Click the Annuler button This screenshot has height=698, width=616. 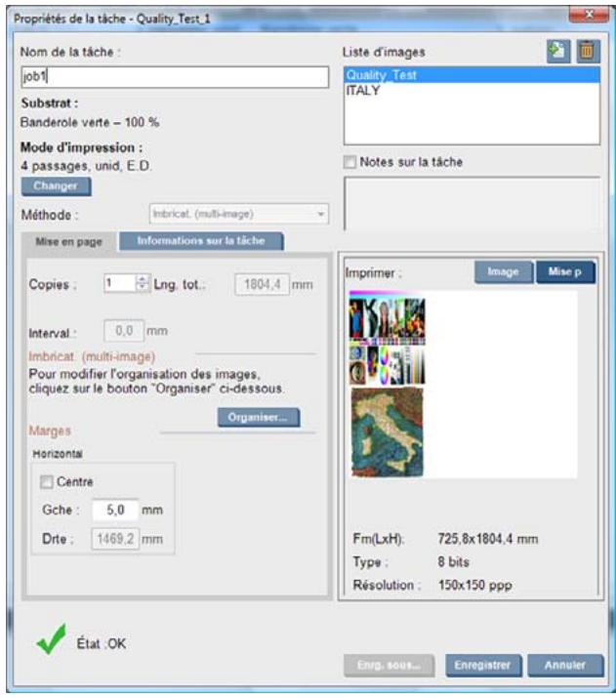tap(565, 665)
